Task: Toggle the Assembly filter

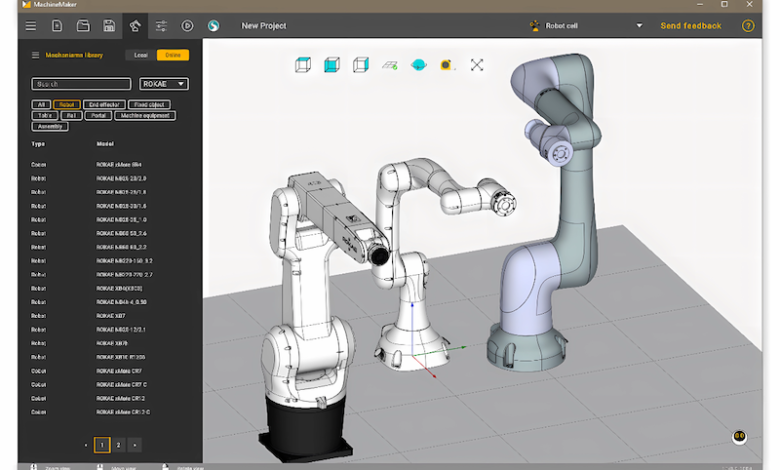Action: click(50, 126)
